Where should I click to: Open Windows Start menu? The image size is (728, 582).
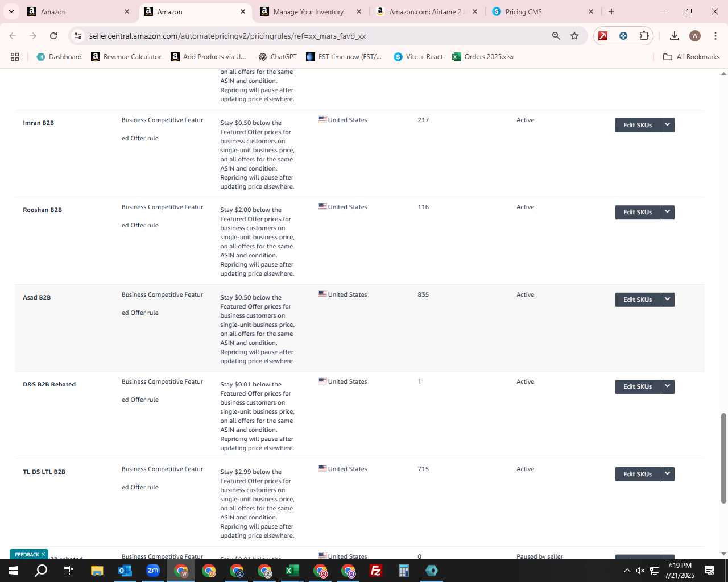point(13,571)
